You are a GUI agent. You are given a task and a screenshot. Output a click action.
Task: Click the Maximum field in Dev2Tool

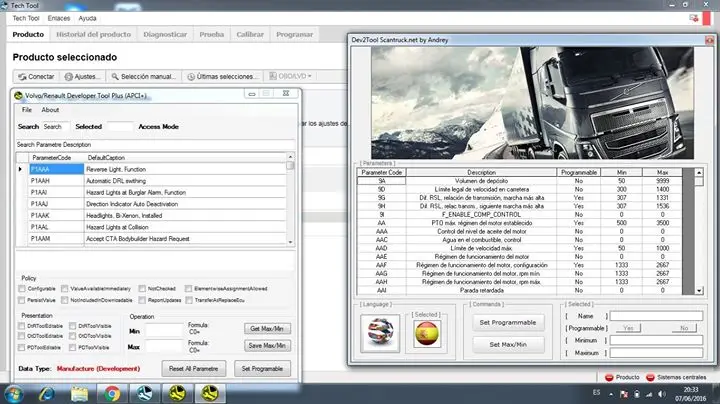(656, 353)
